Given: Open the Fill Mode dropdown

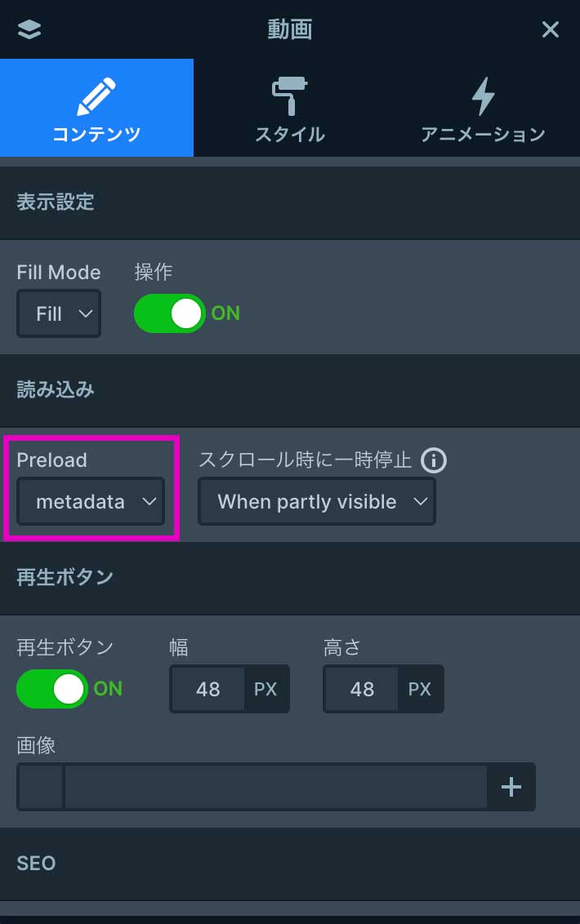Looking at the screenshot, I should click(59, 313).
